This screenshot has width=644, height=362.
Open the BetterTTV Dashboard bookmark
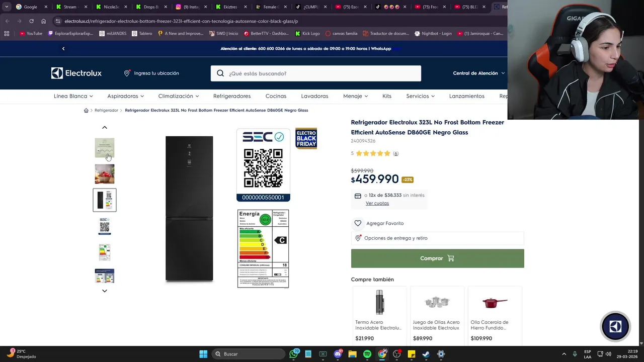[x=266, y=34]
